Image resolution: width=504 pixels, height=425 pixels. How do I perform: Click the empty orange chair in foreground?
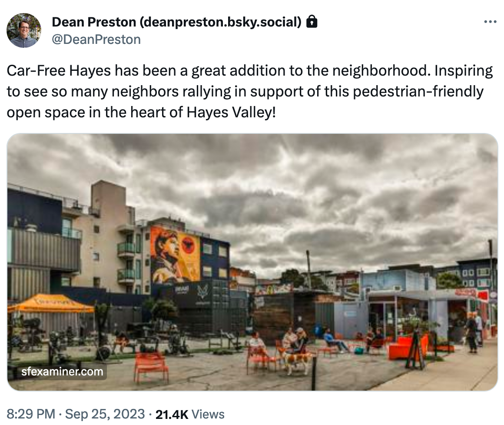(x=151, y=366)
